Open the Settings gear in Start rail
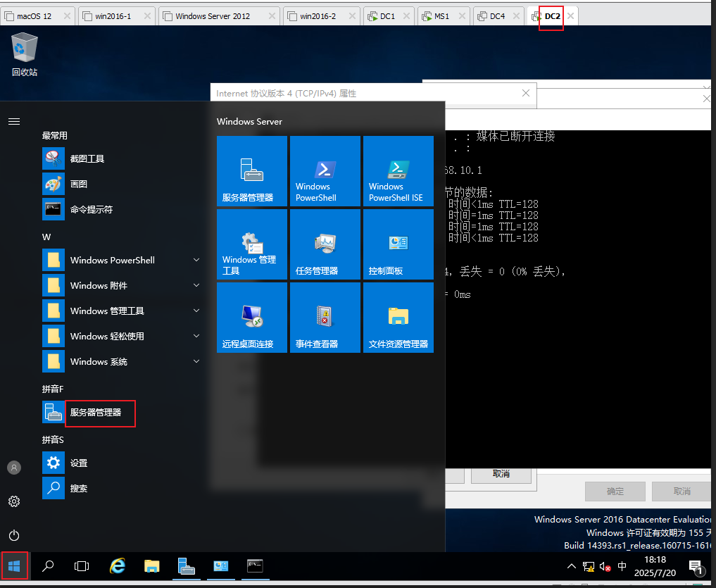 pos(14,501)
